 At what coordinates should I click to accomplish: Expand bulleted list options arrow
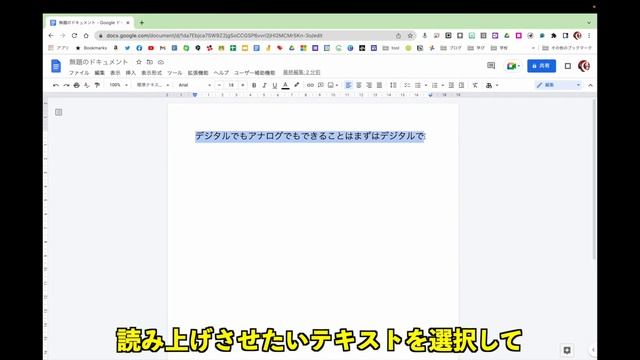[x=426, y=85]
